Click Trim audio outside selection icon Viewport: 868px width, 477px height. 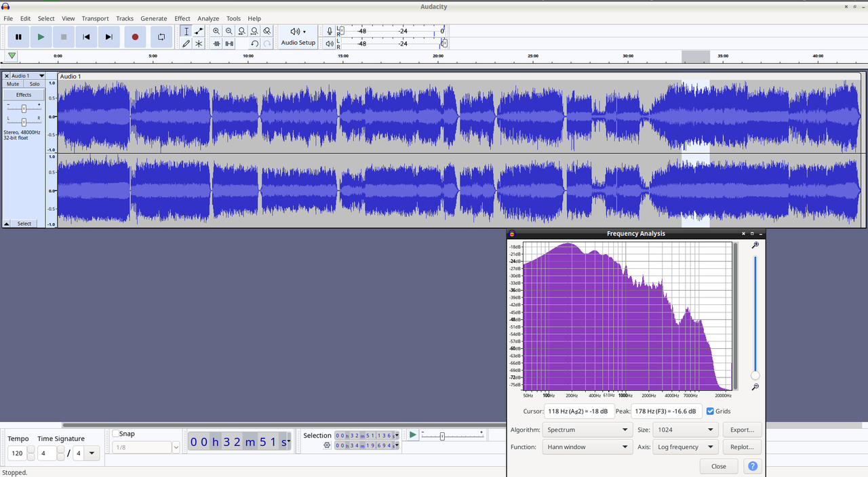[216, 43]
